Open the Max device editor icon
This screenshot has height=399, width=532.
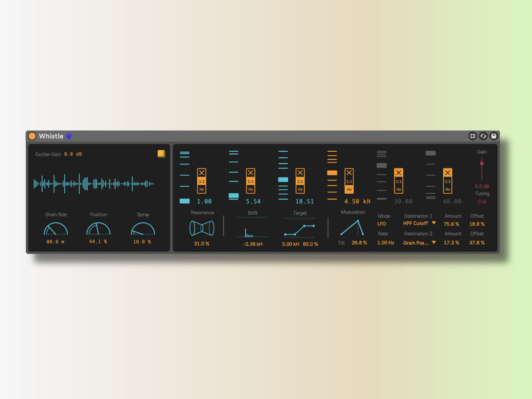[473, 136]
